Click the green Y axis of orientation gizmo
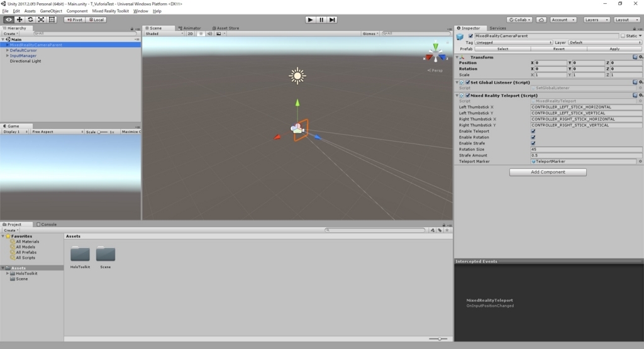 tap(435, 47)
